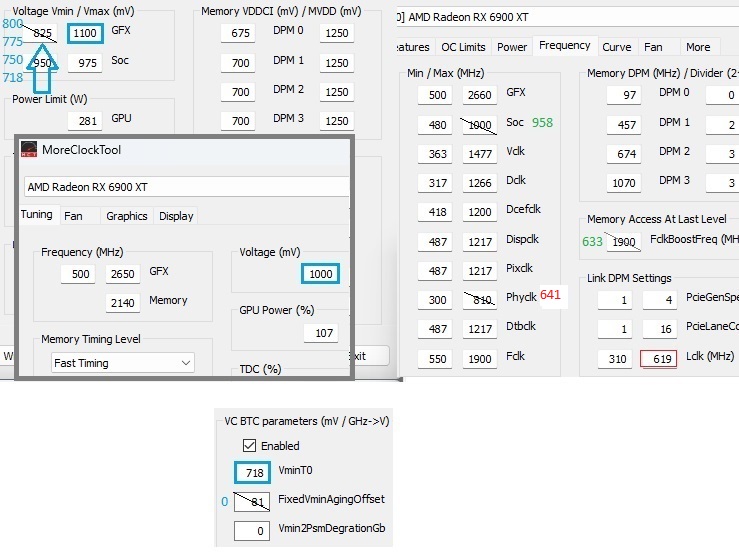Screen dimensions: 739x560
Task: Click the PcieGenSpeed max field 4
Action: coord(660,300)
